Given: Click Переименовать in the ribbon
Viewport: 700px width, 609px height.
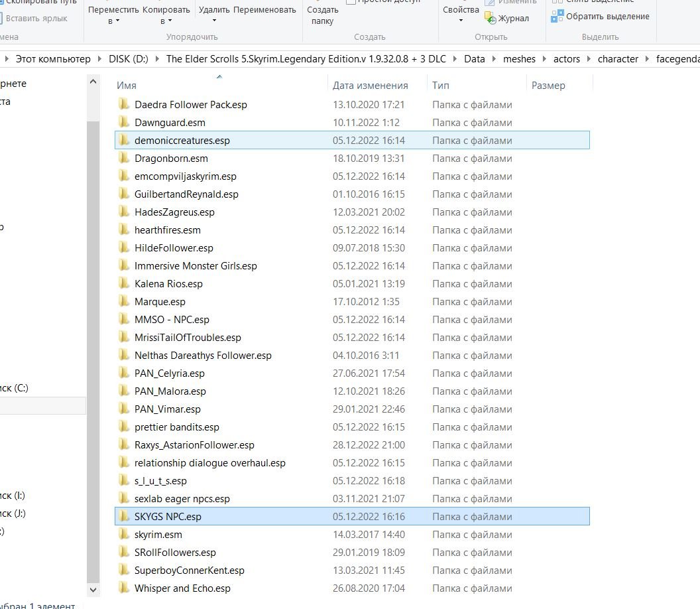Looking at the screenshot, I should [x=264, y=10].
